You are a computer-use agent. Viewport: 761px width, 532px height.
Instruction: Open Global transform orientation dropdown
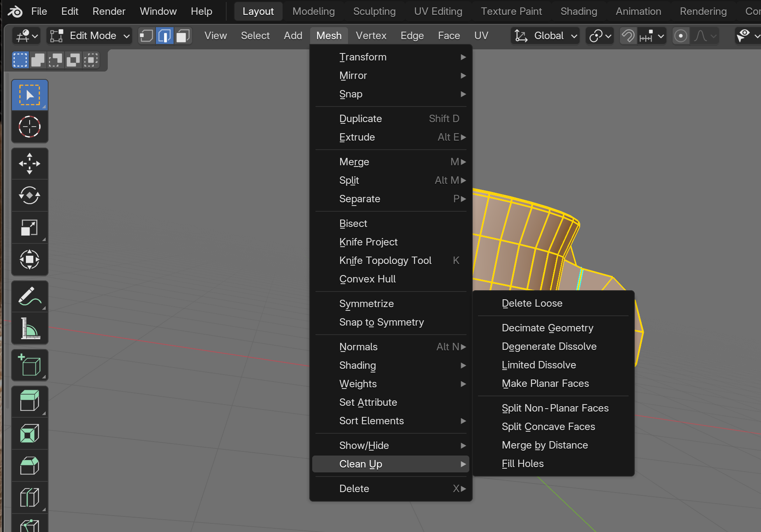click(545, 36)
